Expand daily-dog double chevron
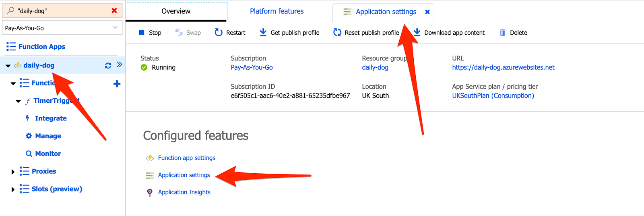644x216 pixels. [120, 64]
